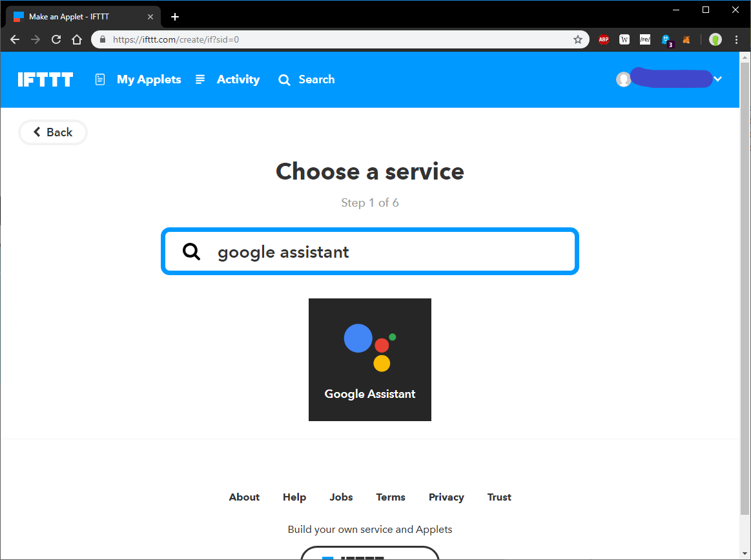Click the Choose a service heading

pyautogui.click(x=370, y=172)
